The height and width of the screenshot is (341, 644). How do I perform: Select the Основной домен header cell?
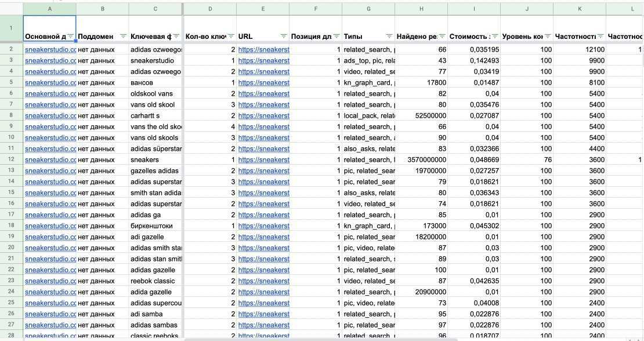(x=50, y=28)
